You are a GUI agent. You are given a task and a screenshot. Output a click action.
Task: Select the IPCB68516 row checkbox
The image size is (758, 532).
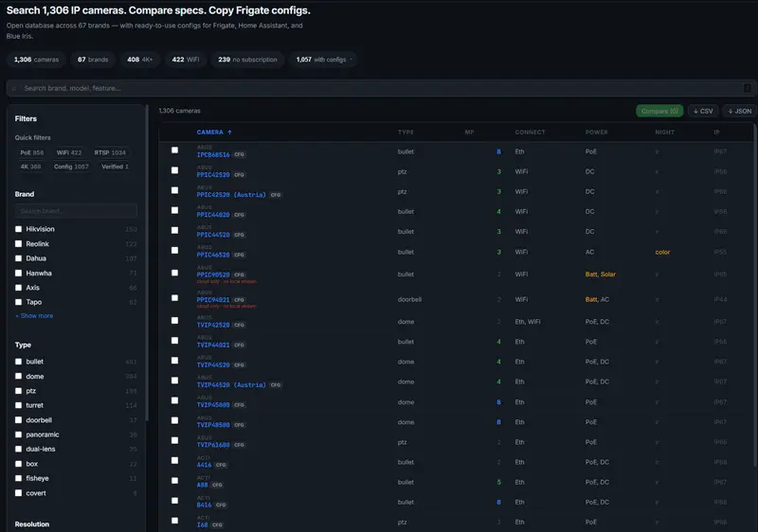[x=175, y=151]
